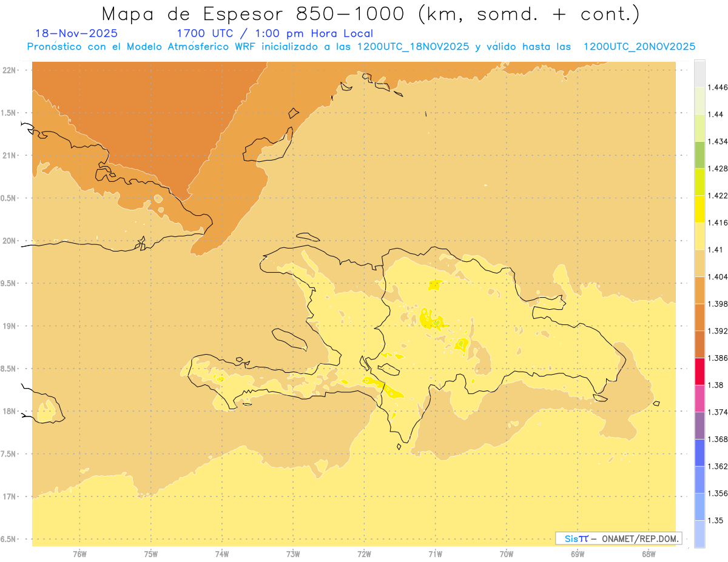Click the '22N' latitude label
Screen dimensions: 728x562
(x=9, y=70)
